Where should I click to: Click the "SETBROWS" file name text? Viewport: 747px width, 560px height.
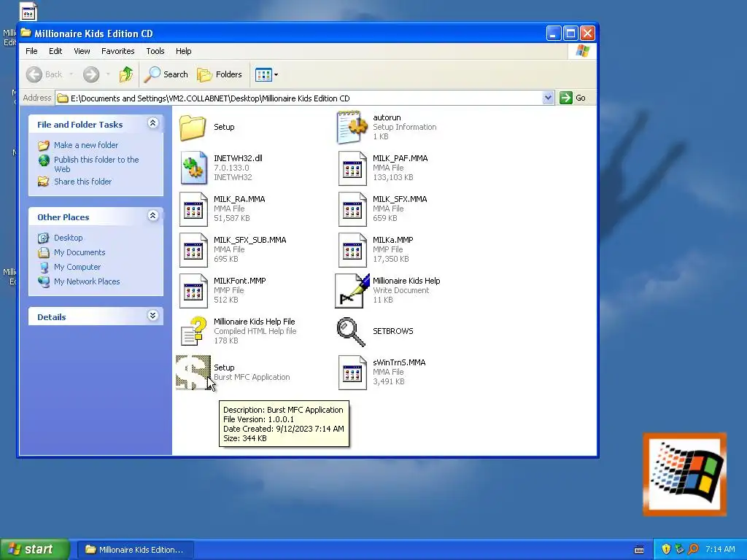coord(392,331)
